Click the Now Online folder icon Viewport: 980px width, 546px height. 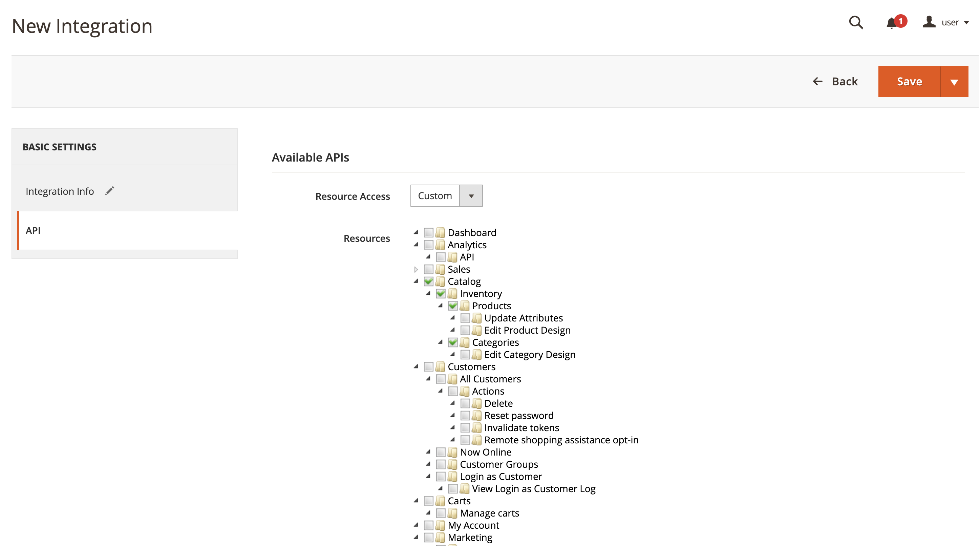click(x=452, y=452)
